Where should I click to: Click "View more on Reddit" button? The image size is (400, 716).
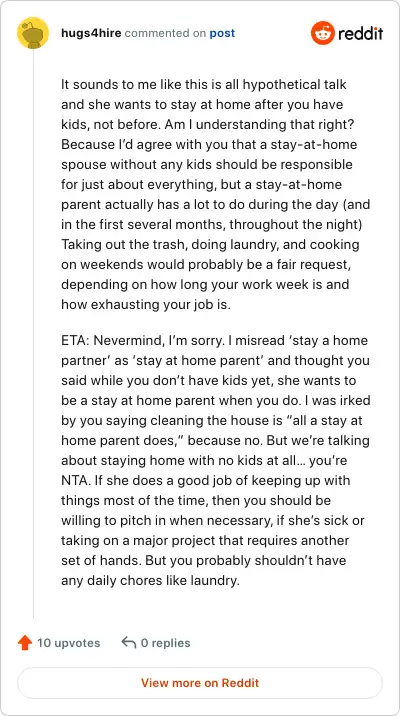tap(200, 683)
